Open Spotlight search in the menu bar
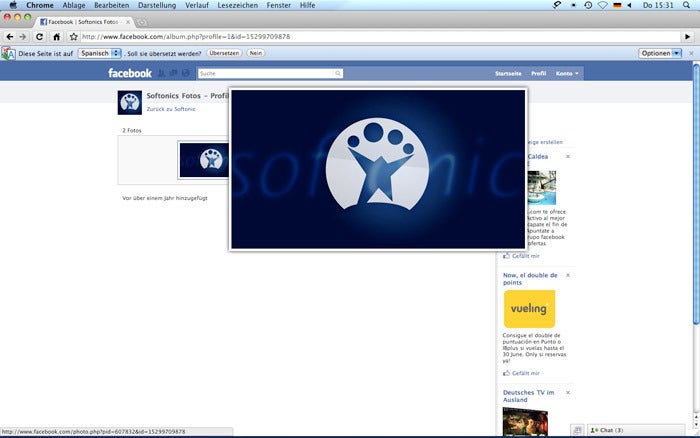Screen dimensions: 700x438 point(687,5)
